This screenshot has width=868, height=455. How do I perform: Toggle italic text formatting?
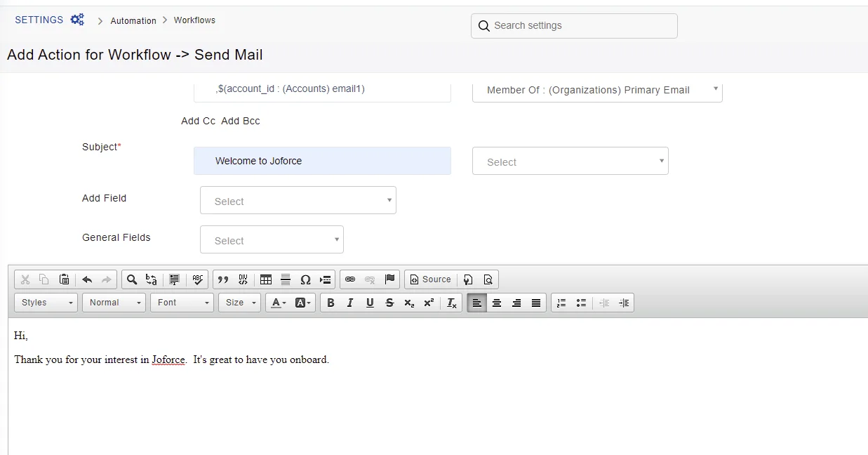pos(350,303)
